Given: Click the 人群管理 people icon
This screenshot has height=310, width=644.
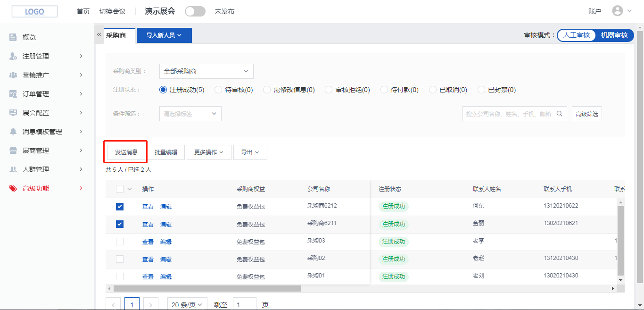Looking at the screenshot, I should point(13,169).
